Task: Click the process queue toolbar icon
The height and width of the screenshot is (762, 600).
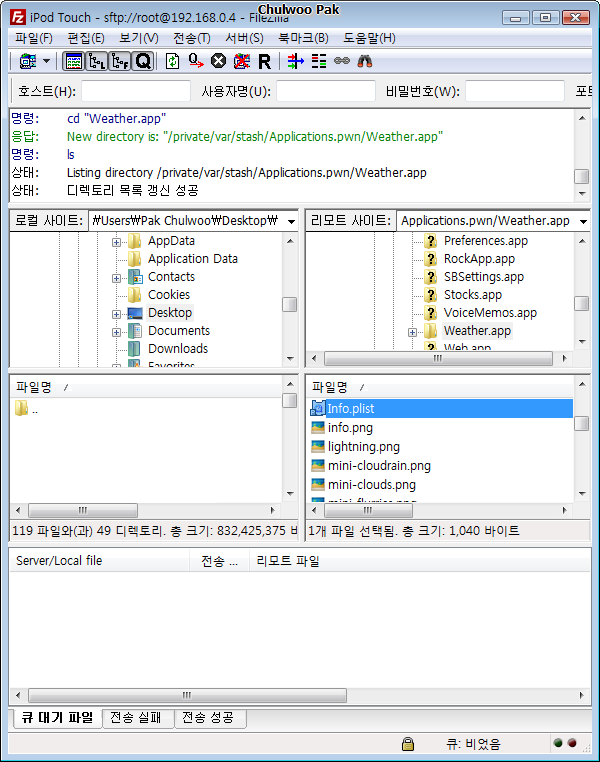Action: (x=196, y=61)
